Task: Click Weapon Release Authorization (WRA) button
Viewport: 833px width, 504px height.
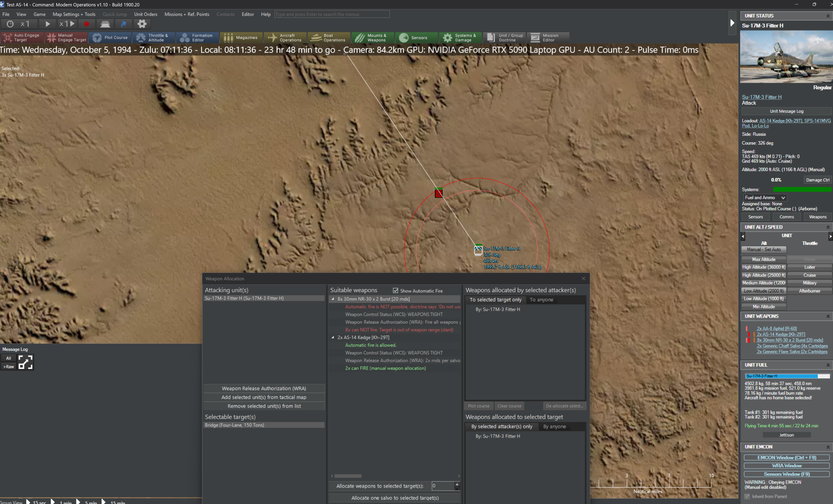Action: (x=264, y=389)
